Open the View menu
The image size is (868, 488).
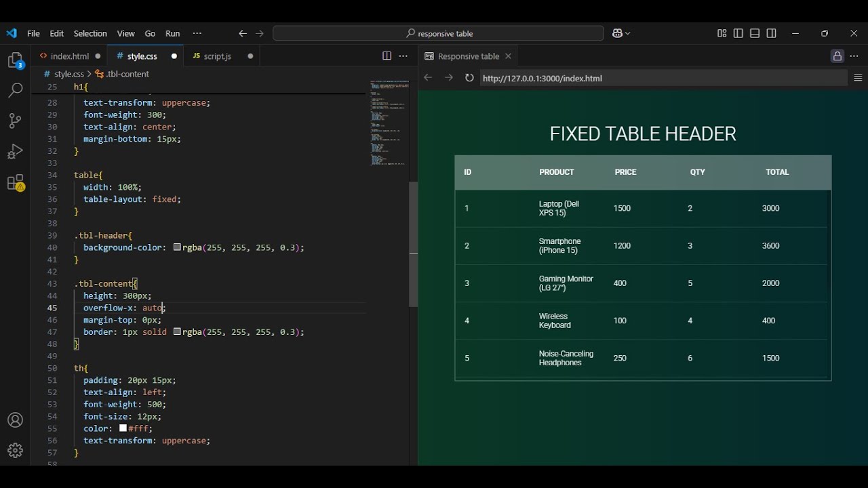click(x=126, y=33)
